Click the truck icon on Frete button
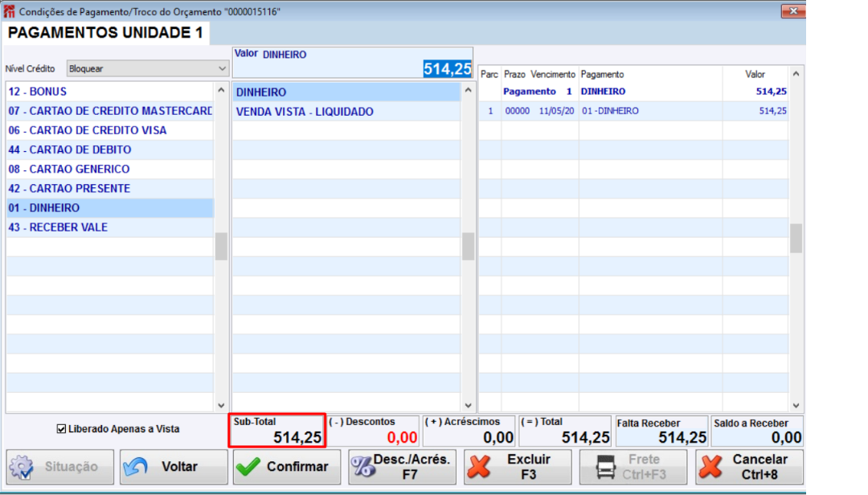 (x=606, y=468)
